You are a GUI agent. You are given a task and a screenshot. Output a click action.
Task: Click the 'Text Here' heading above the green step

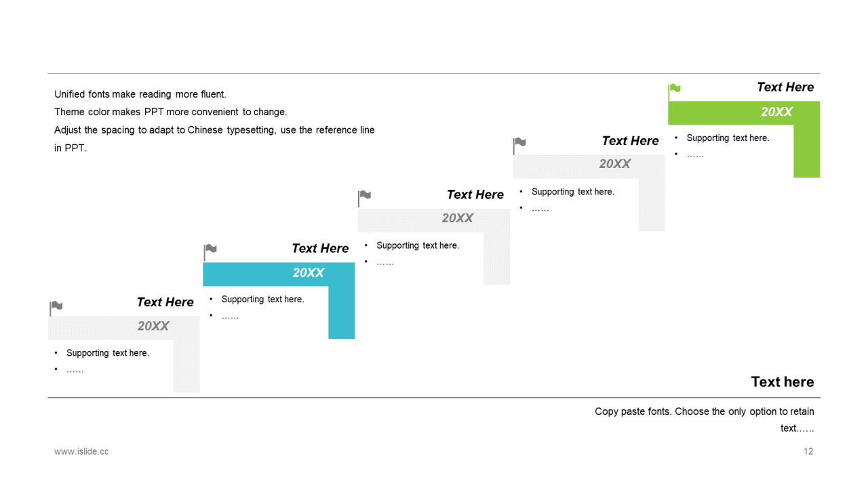[785, 87]
